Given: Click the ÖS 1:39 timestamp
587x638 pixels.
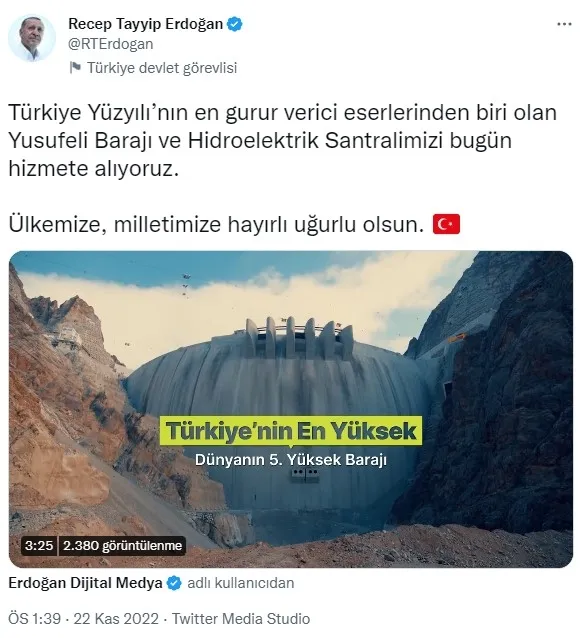Looking at the screenshot, I should (x=35, y=619).
